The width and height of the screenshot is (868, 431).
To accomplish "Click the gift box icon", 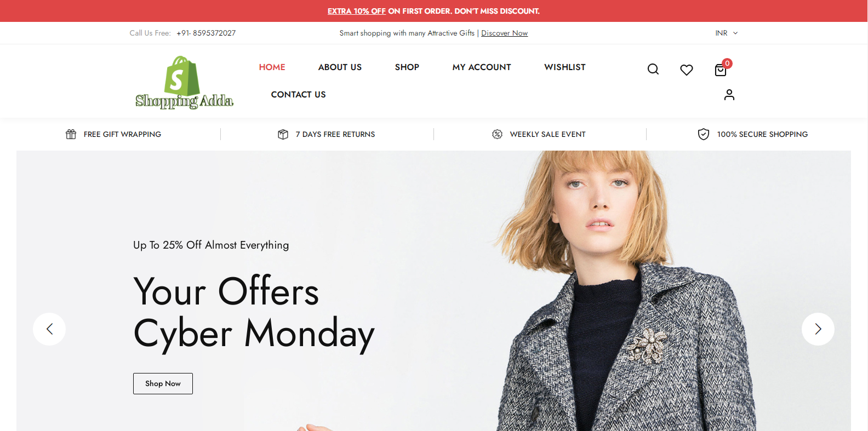I will pos(71,134).
